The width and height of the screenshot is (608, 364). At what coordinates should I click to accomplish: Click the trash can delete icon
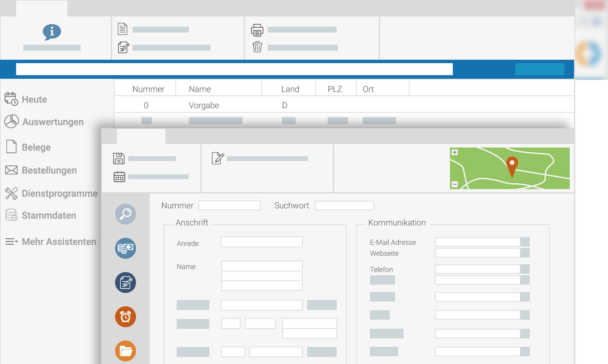pos(257,47)
